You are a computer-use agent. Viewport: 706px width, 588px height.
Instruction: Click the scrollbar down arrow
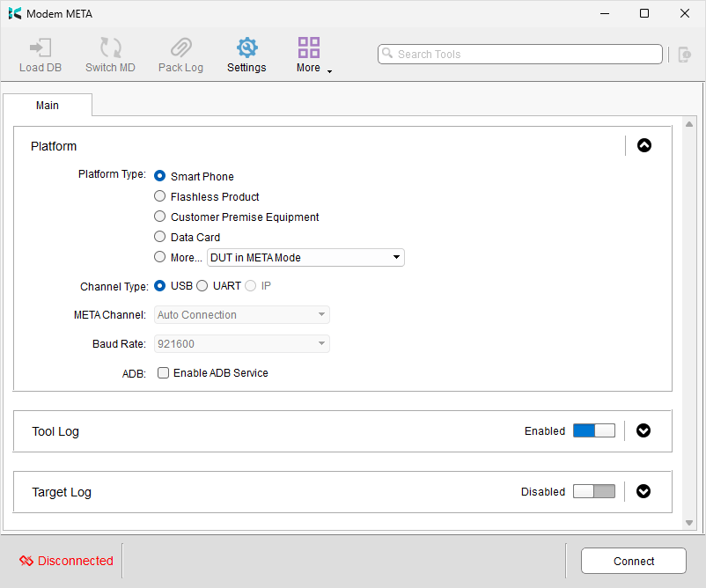coord(689,523)
